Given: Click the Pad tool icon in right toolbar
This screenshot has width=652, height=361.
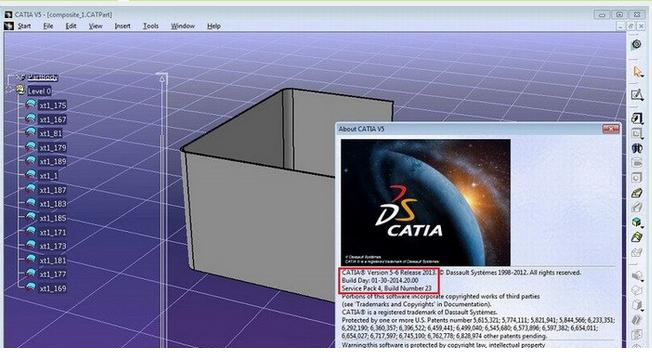Looking at the screenshot, I should [637, 119].
